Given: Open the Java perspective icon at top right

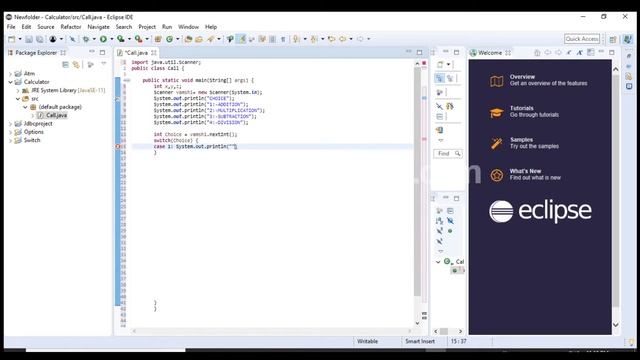Looking at the screenshot, I should coord(628,39).
